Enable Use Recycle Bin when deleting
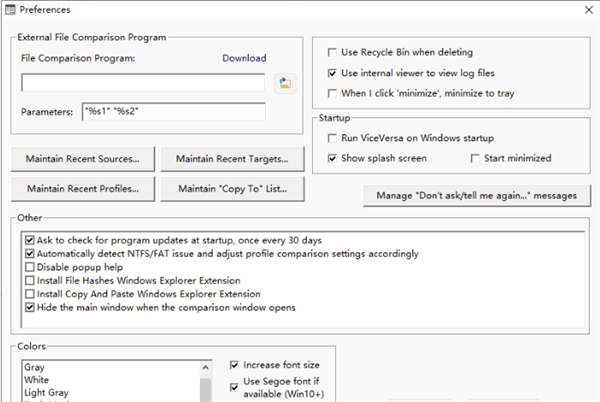Image resolution: width=600 pixels, height=402 pixels. tap(332, 52)
